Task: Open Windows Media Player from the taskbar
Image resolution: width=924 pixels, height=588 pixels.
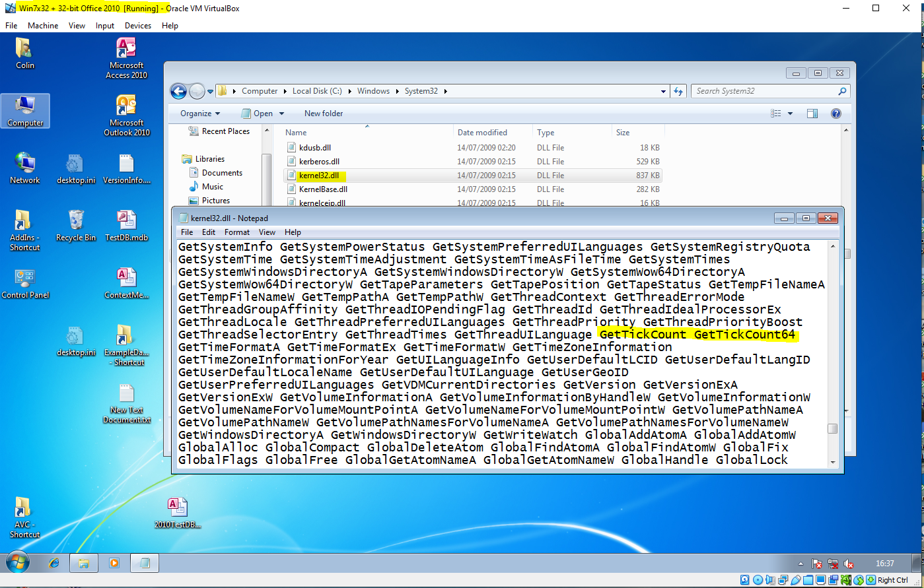Action: tap(114, 563)
